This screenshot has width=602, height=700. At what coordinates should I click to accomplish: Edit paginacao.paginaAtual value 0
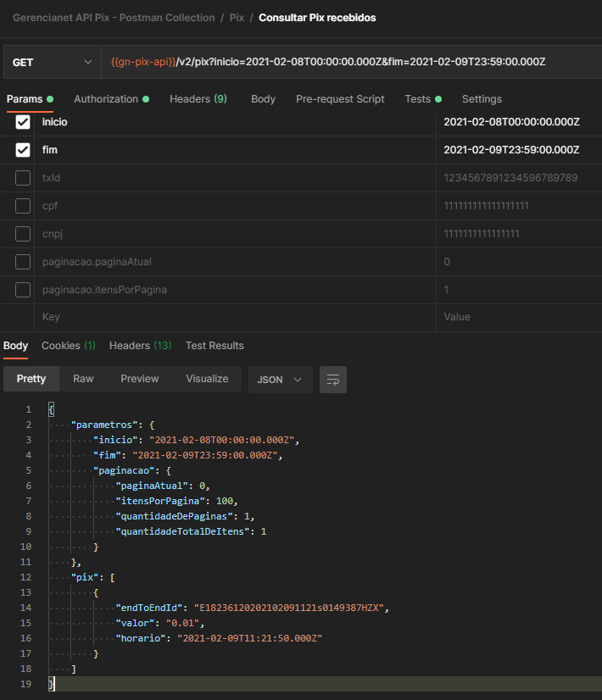click(x=519, y=262)
